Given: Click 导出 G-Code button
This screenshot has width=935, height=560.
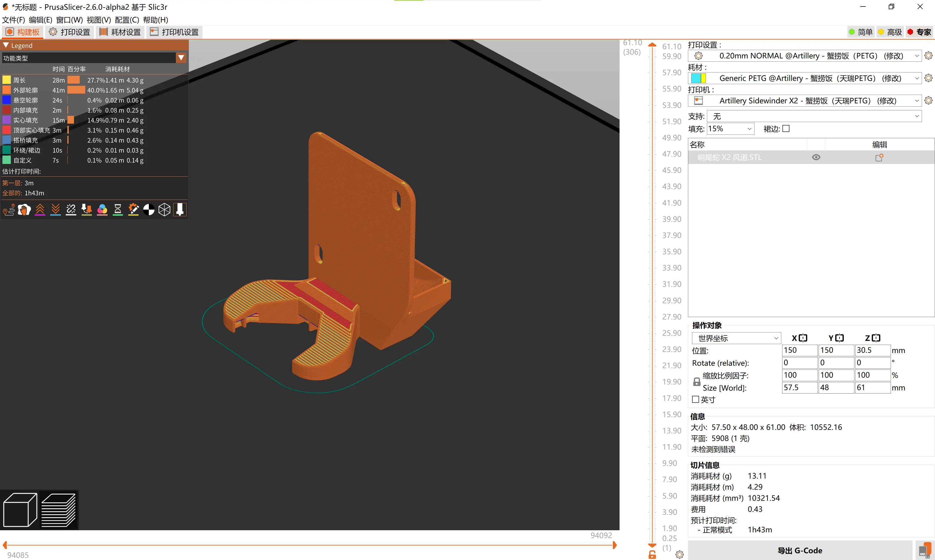Looking at the screenshot, I should coord(799,550).
